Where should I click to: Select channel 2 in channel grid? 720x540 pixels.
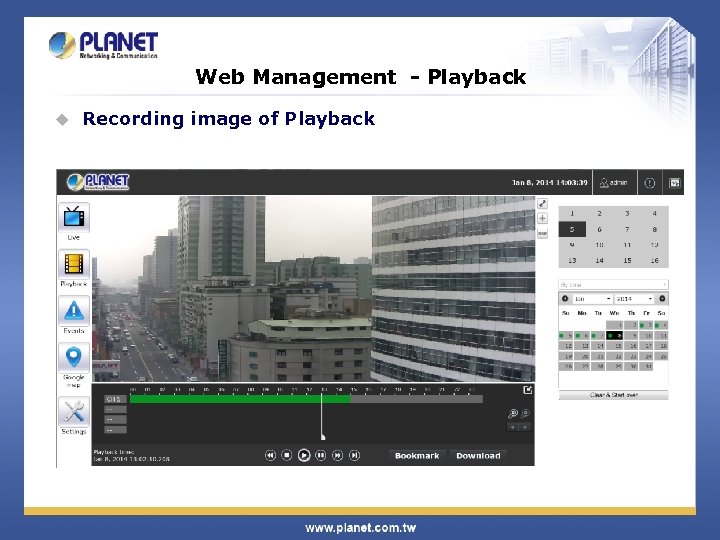point(600,213)
